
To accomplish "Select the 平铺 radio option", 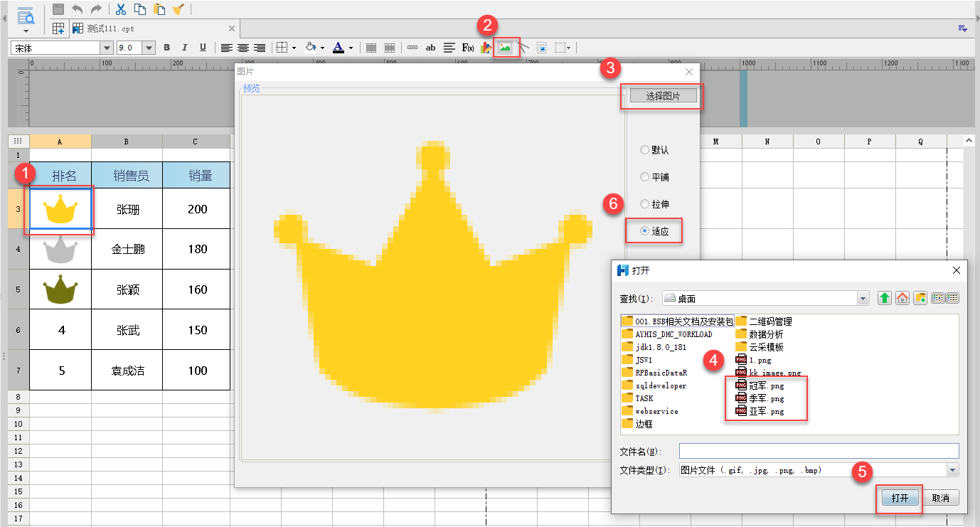I will [x=645, y=177].
